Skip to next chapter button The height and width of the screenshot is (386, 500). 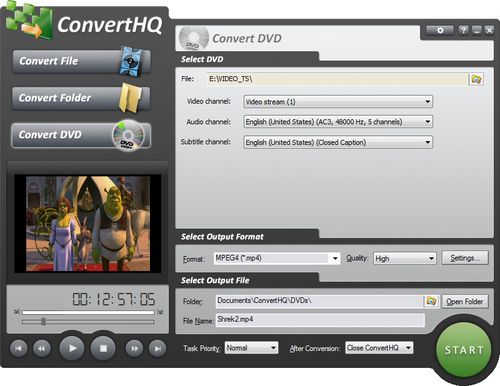(x=157, y=349)
